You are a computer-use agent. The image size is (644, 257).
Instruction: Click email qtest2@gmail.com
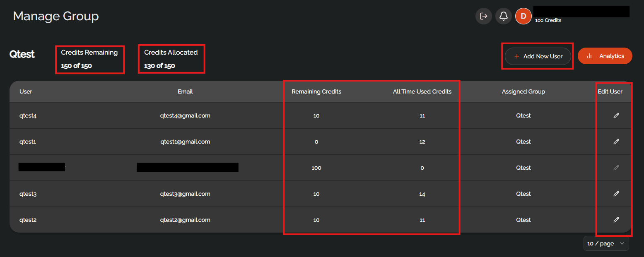tap(185, 220)
